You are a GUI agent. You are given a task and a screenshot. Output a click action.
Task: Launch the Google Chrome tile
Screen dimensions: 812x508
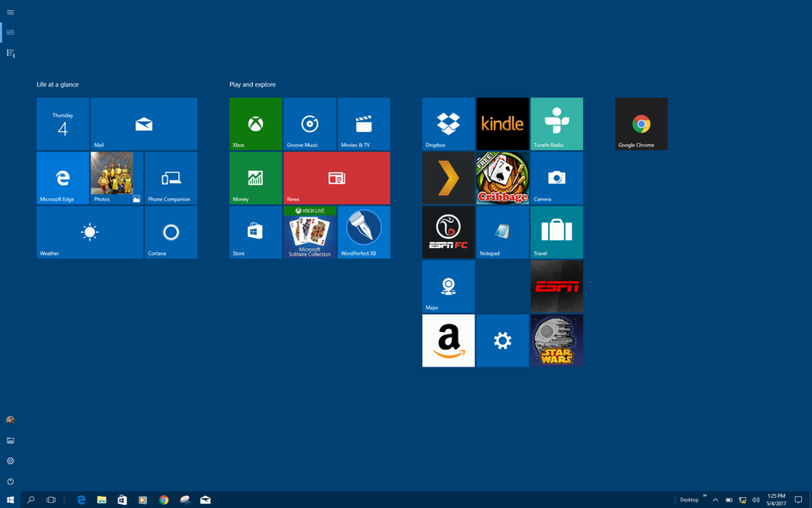tap(641, 124)
